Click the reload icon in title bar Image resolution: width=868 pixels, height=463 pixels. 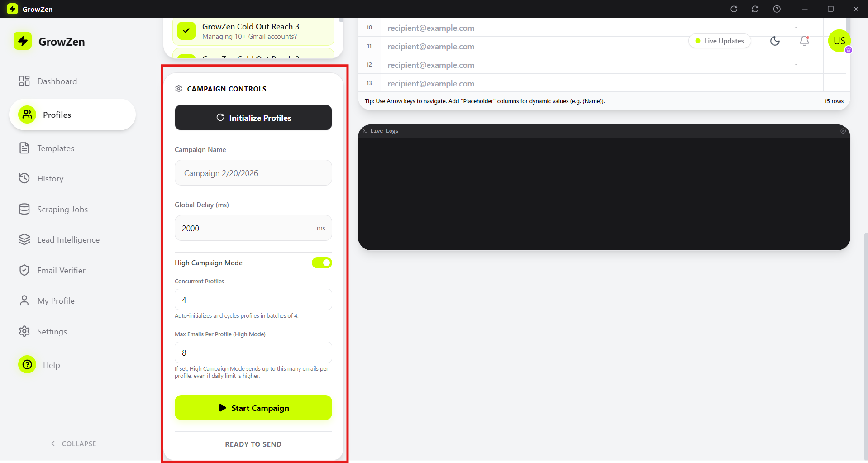(x=734, y=9)
